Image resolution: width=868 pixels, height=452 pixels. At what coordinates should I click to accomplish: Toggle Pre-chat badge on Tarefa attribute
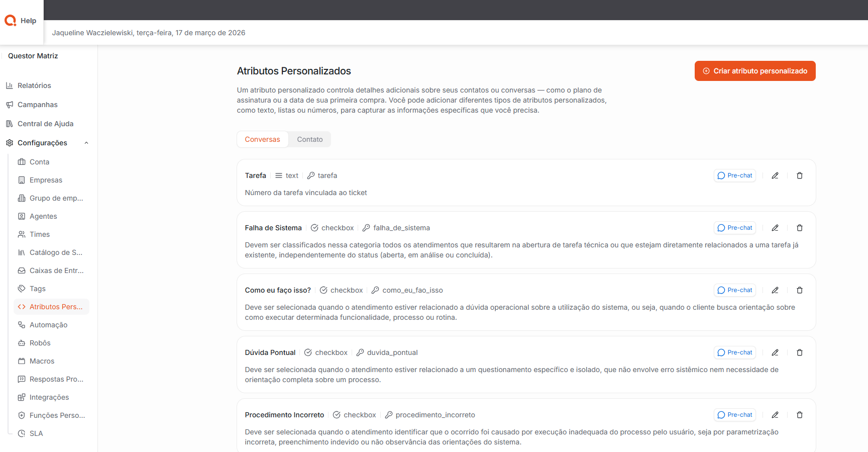[x=734, y=175]
